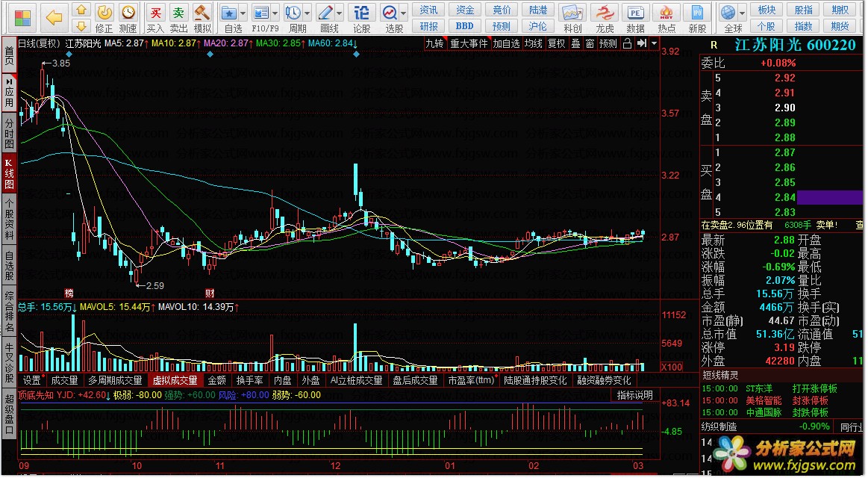
Task: Expand the 自选 dropdown arrow
Action: (x=243, y=13)
